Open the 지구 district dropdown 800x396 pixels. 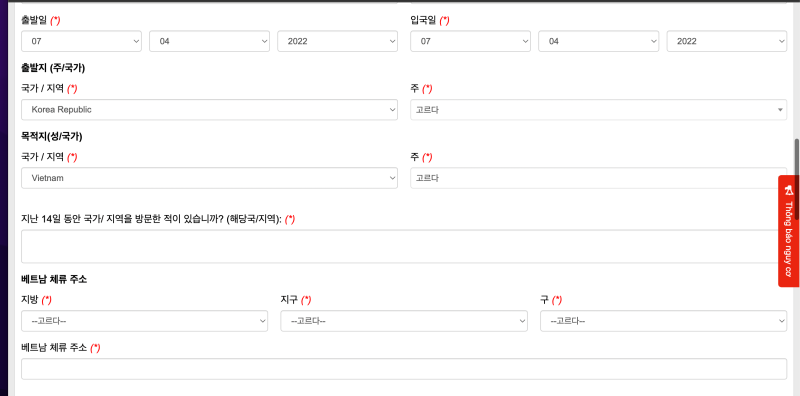[404, 321]
